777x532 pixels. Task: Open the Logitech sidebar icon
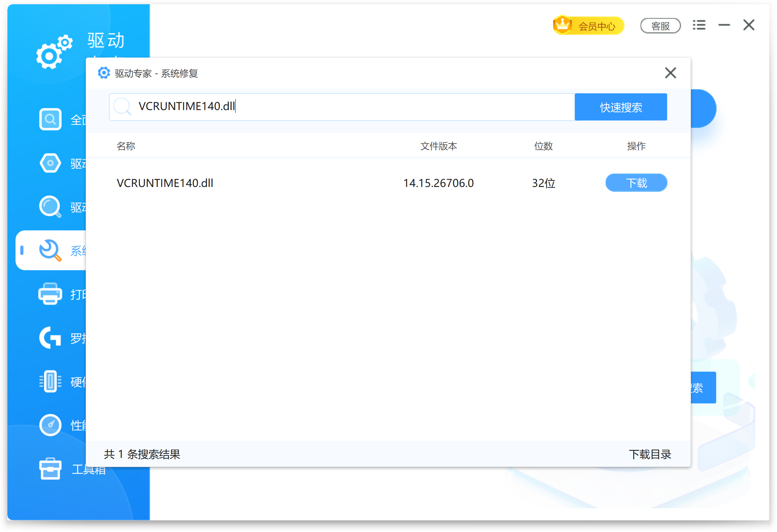(50, 338)
